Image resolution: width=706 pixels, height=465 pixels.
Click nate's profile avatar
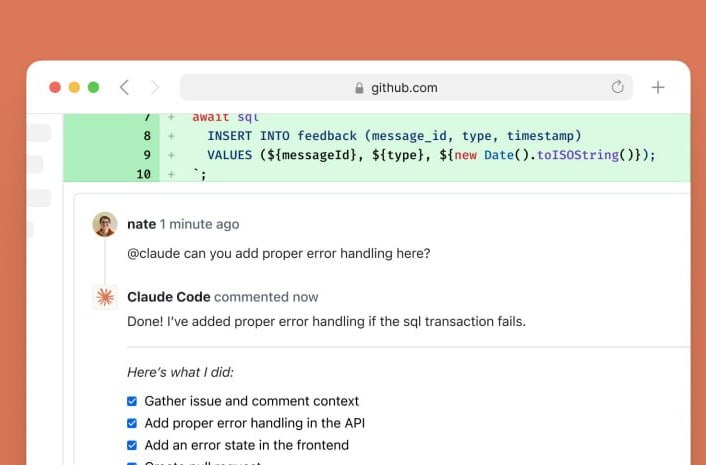tap(105, 224)
